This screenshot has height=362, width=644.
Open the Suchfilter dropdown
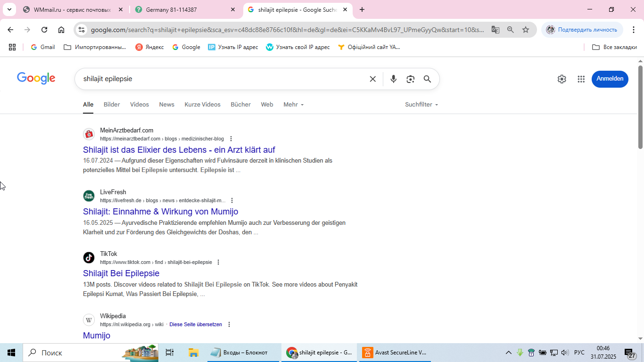click(x=421, y=105)
